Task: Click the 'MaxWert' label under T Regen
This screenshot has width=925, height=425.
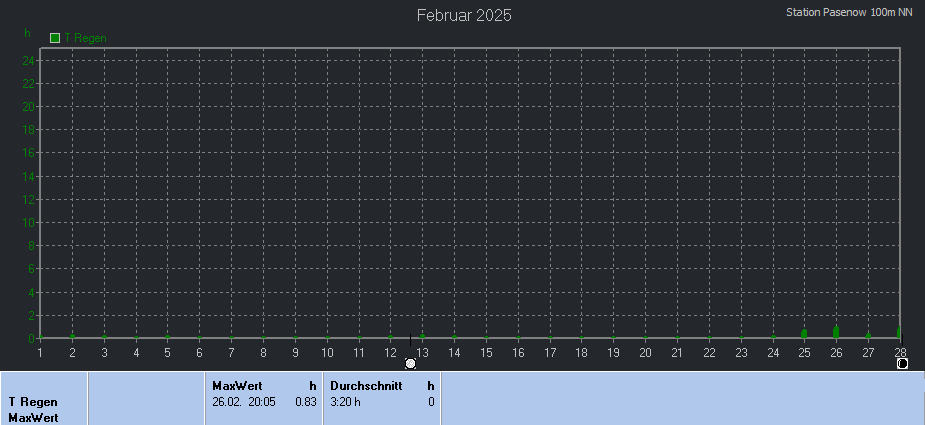Action: tap(33, 418)
